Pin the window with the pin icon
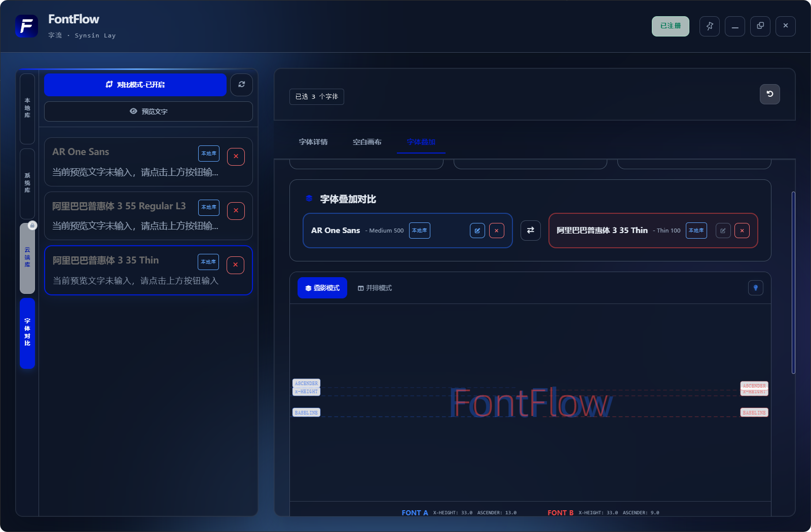This screenshot has width=811, height=532. (710, 26)
